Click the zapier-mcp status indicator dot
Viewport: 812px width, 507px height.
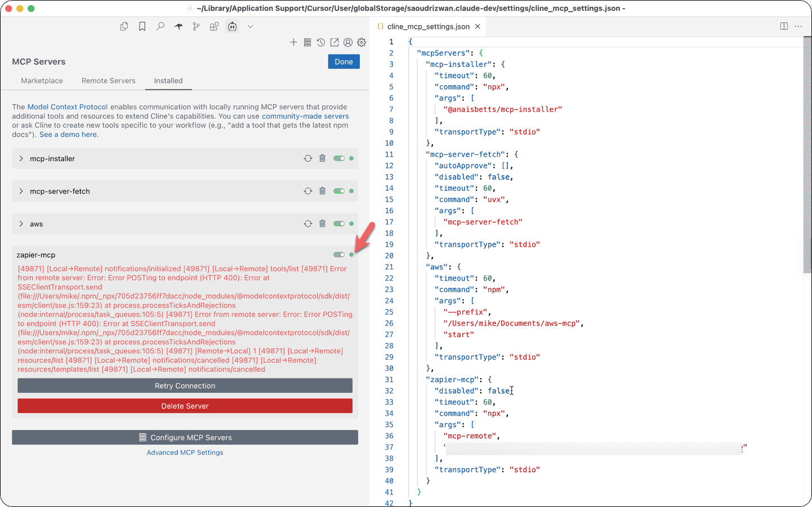[x=351, y=255]
